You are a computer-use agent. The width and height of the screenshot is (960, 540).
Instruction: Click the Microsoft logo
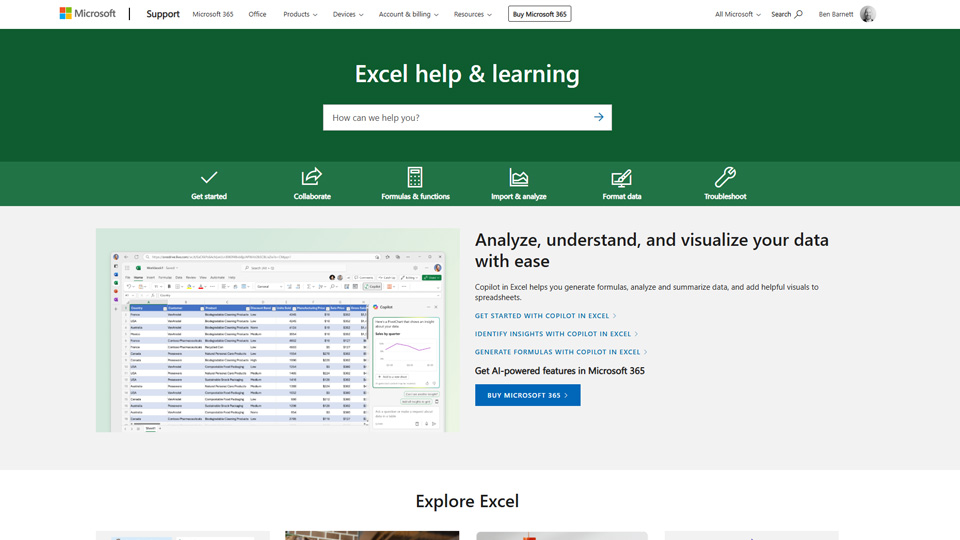87,13
